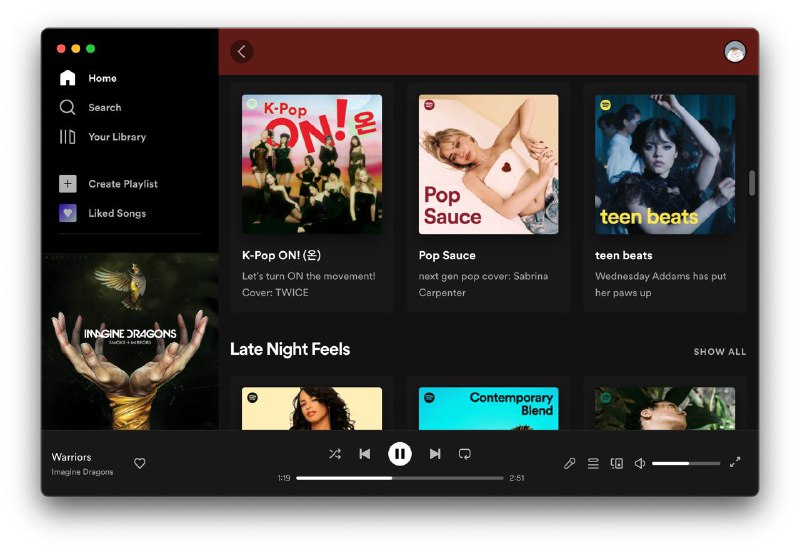Image resolution: width=800 pixels, height=551 pixels.
Task: Enter full screen mode
Action: pyautogui.click(x=735, y=462)
